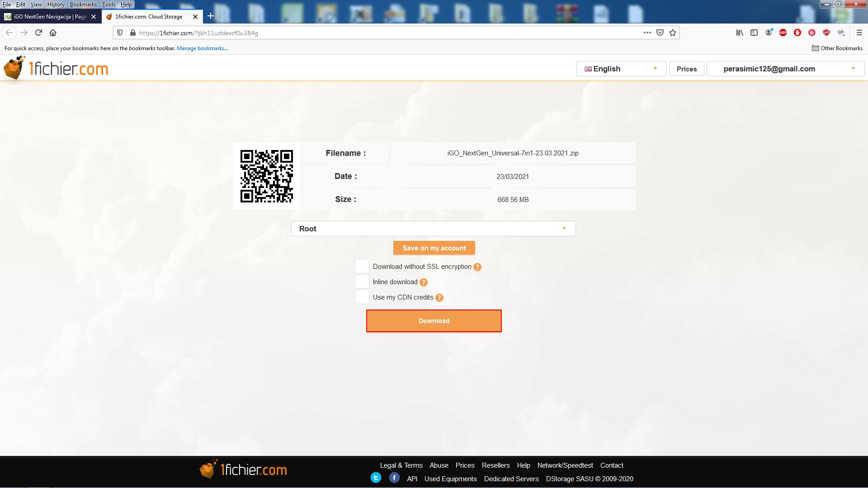Click CDN credits help question mark
The image size is (868, 488).
pos(439,298)
